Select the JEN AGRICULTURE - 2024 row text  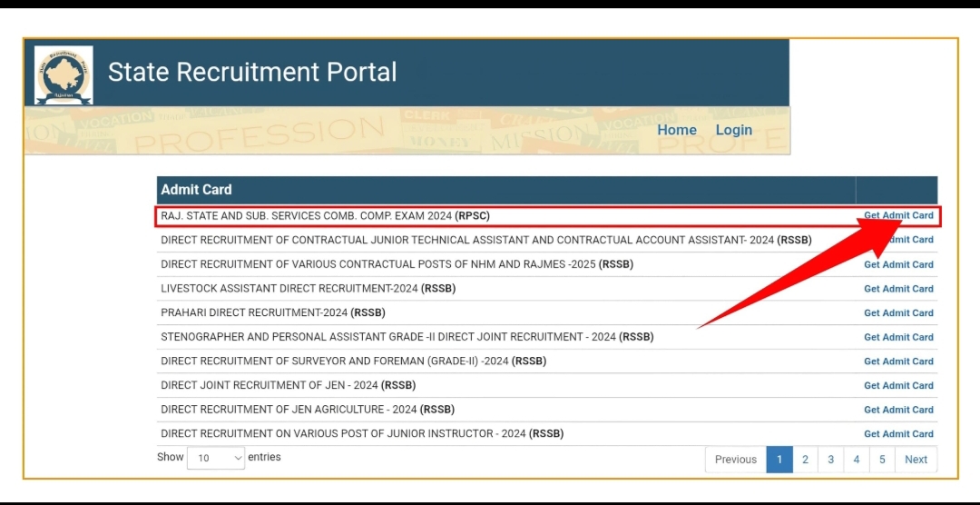[x=308, y=410]
